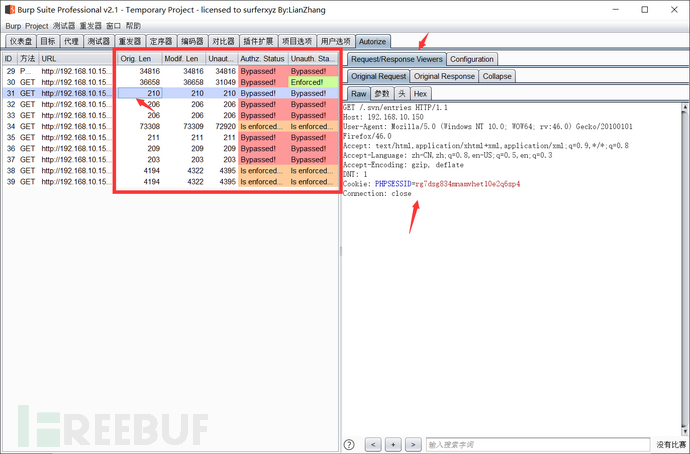The width and height of the screenshot is (690, 454).
Task: Click the request viewer vertical scrollbar
Action: (x=685, y=268)
